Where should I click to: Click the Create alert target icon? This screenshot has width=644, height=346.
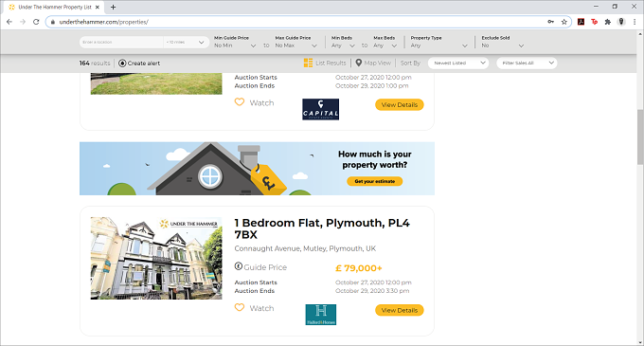pyautogui.click(x=122, y=64)
